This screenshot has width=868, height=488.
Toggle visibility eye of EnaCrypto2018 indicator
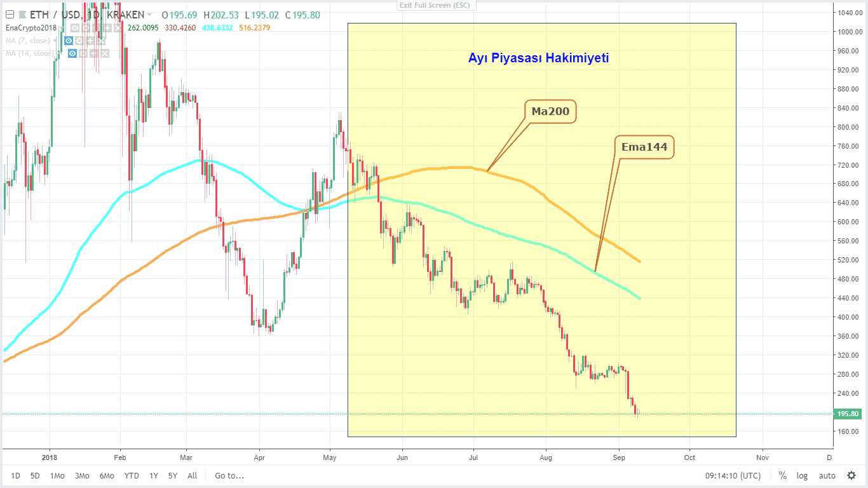(x=75, y=28)
